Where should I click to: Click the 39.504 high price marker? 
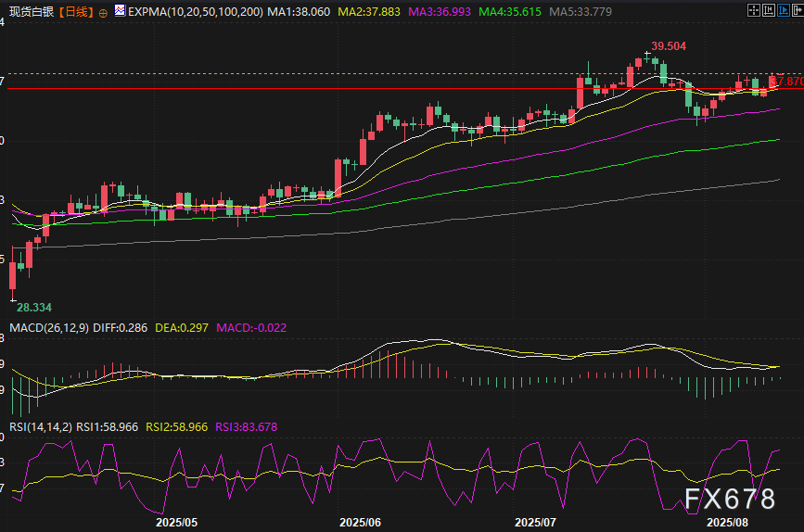[668, 45]
